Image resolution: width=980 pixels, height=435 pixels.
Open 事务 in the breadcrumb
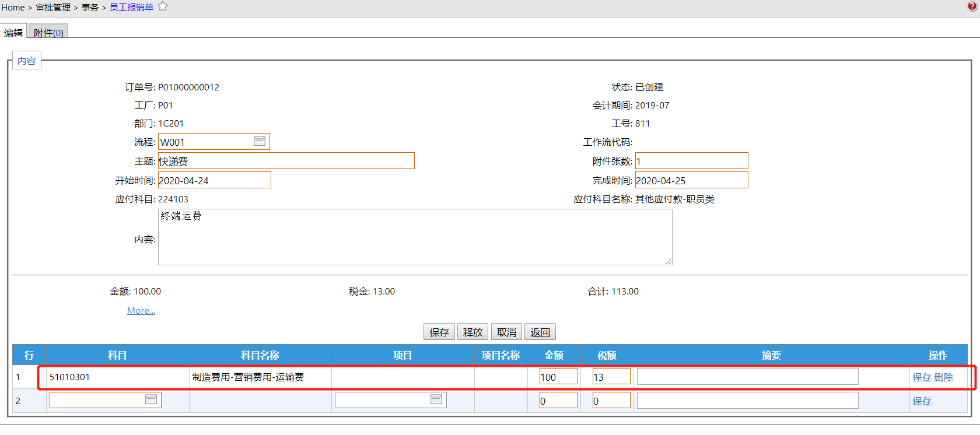click(x=90, y=8)
